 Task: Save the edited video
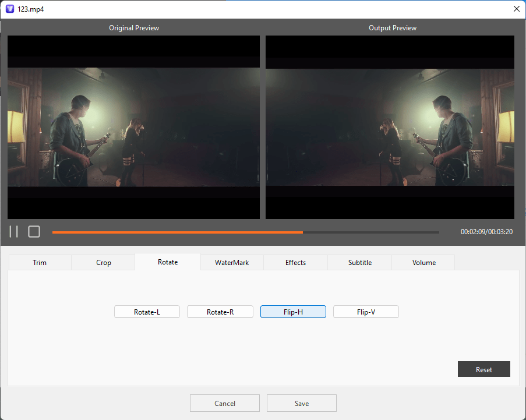(302, 403)
